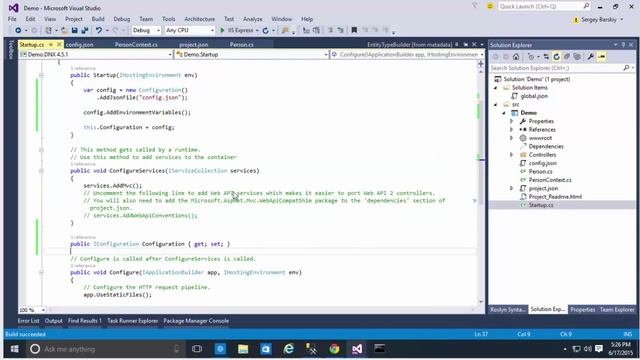Click the command prompt taskbar icon
The height and width of the screenshot is (360, 640).
click(x=380, y=349)
